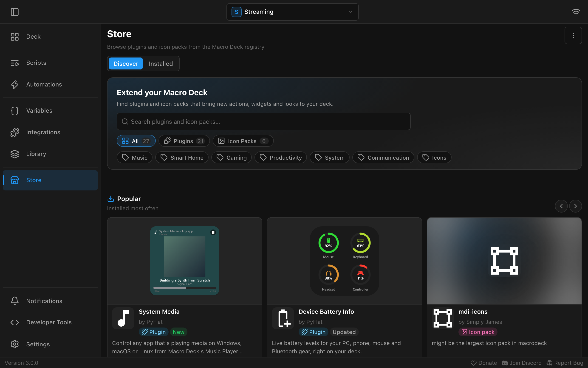588x368 pixels.
Task: Click the System Media music note icon
Action: click(123, 318)
